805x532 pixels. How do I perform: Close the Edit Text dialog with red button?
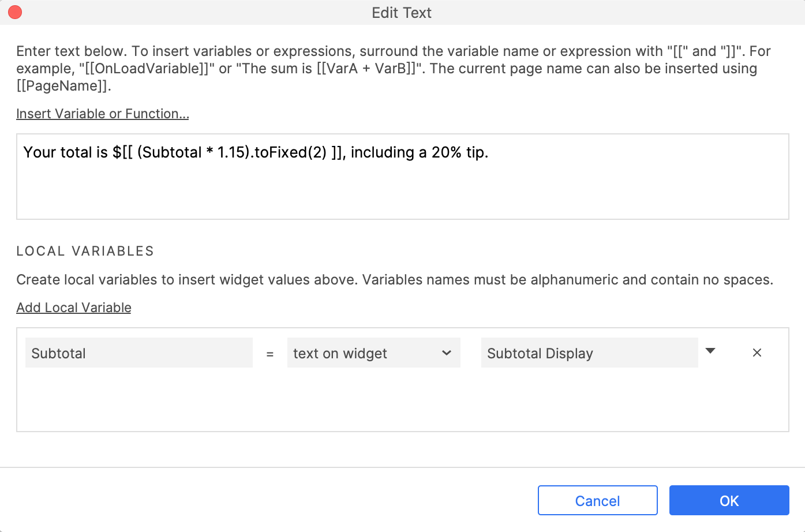pyautogui.click(x=15, y=13)
